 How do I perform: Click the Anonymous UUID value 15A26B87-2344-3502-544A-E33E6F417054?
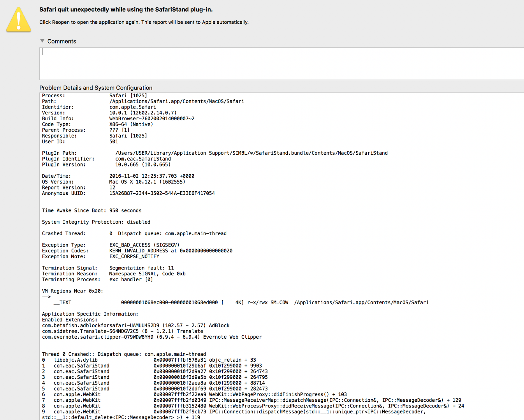[x=162, y=193]
